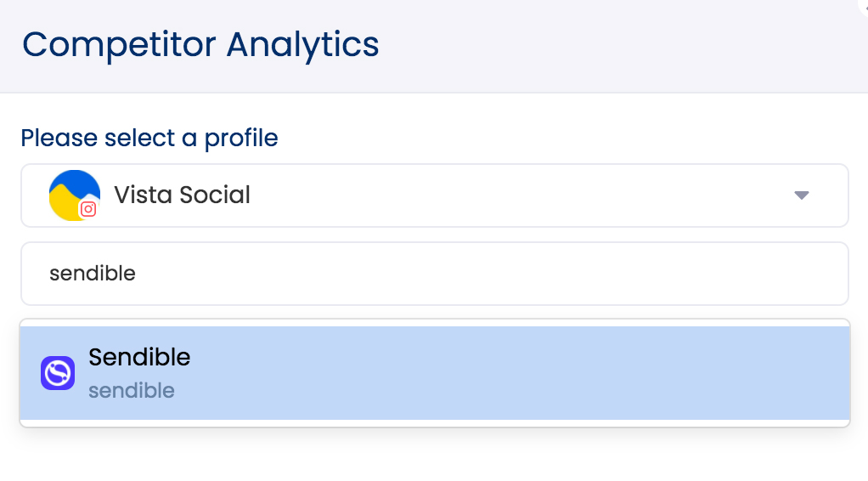This screenshot has height=481, width=868.
Task: Click the typed text 'sendible' in the search box
Action: click(93, 274)
